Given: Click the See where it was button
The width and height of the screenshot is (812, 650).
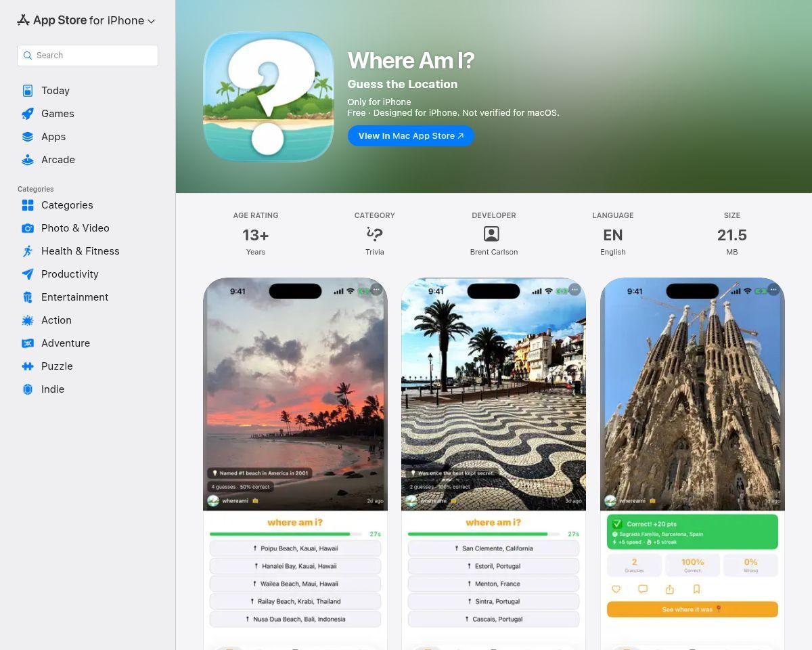Looking at the screenshot, I should 692,609.
